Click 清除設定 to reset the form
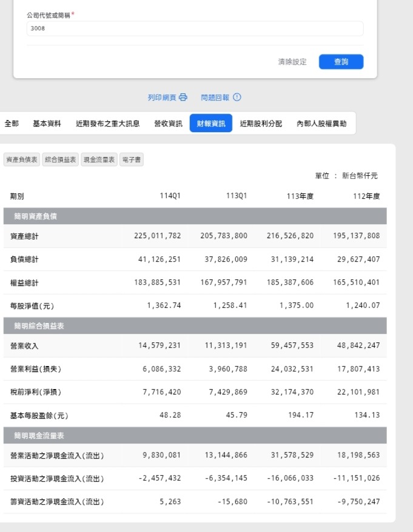The height and width of the screenshot is (532, 413). pos(292,62)
